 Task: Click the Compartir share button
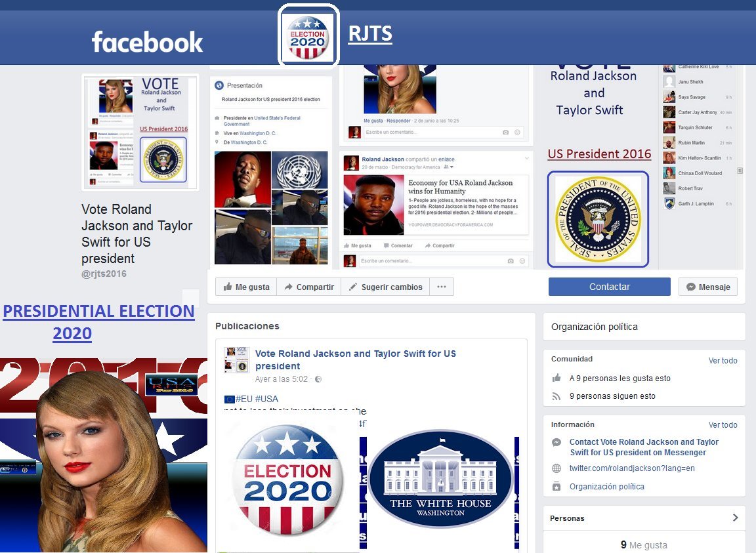tap(309, 287)
